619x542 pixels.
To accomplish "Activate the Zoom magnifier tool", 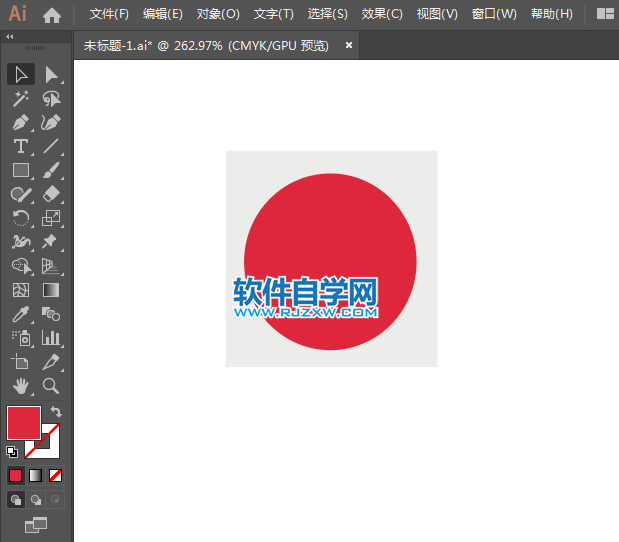I will [x=51, y=386].
